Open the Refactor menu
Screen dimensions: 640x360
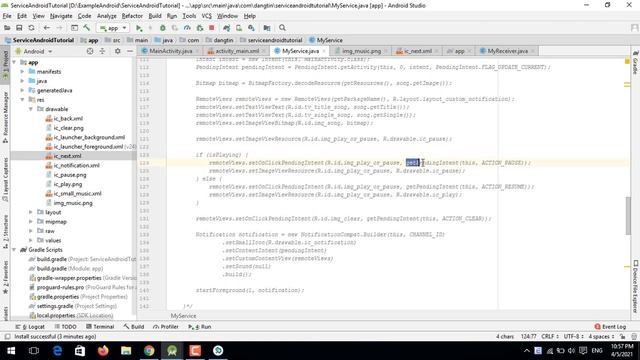pos(132,16)
